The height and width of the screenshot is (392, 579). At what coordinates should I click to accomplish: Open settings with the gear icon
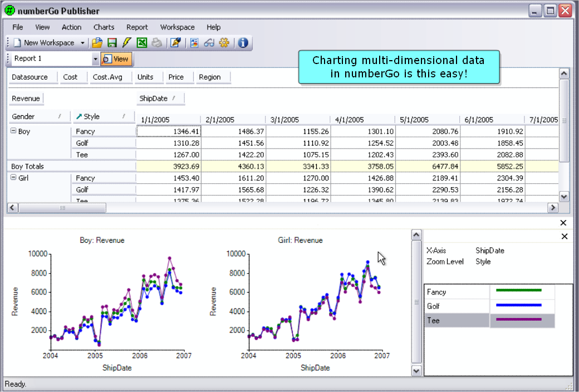(x=224, y=43)
